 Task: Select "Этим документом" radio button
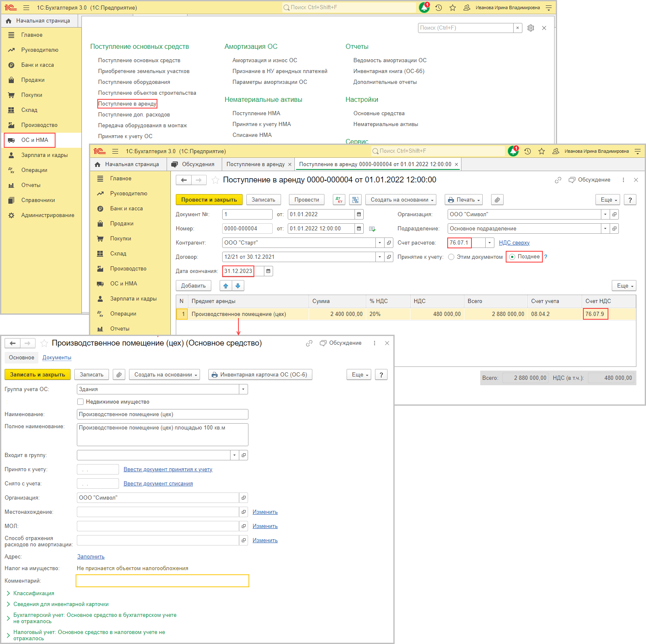click(451, 257)
